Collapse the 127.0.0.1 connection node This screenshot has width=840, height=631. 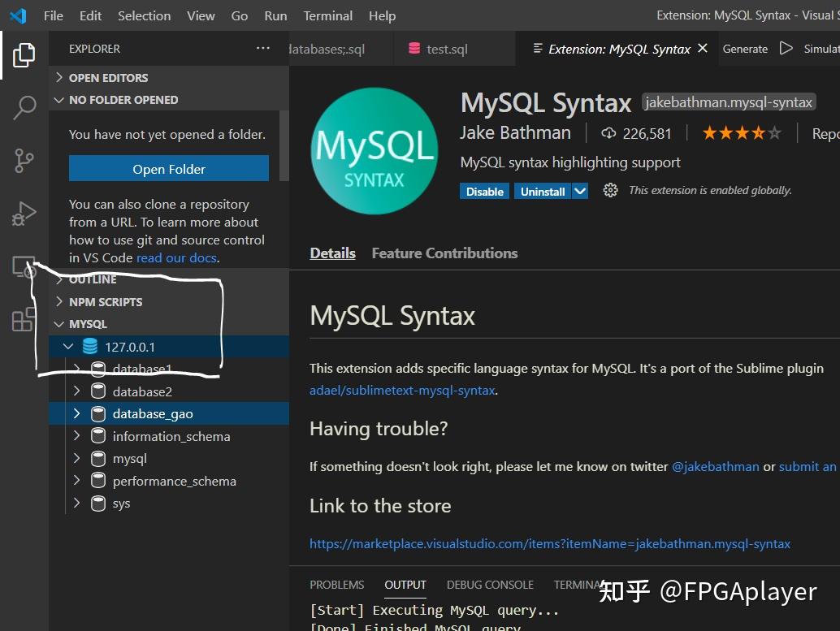pos(68,346)
